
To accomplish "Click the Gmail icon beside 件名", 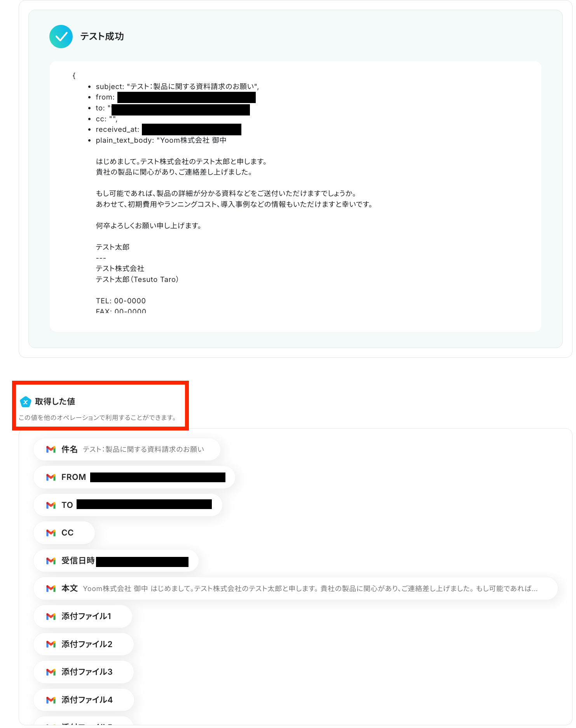I will [51, 450].
